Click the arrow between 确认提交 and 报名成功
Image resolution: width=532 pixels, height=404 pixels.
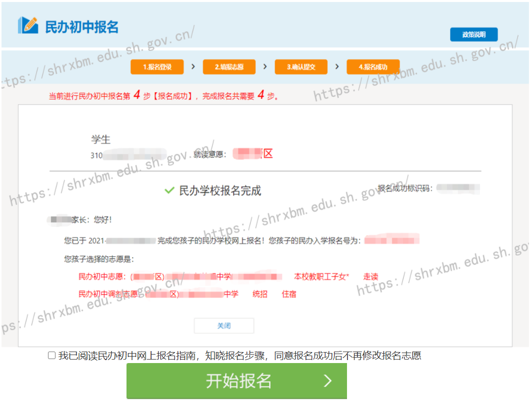pyautogui.click(x=337, y=66)
